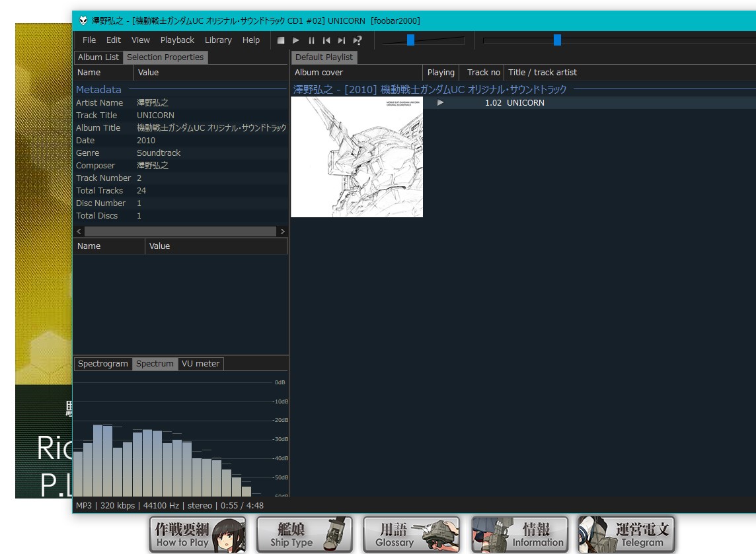Screen dimensions: 756x554
Task: Click the horizontal scrollbar thumb in properties panel
Action: (180, 232)
